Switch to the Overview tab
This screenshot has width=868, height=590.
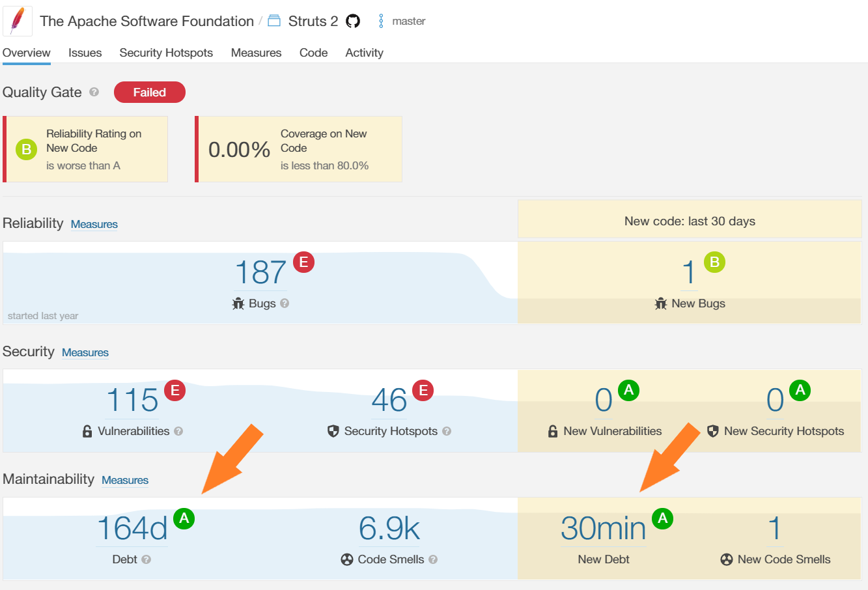tap(27, 53)
